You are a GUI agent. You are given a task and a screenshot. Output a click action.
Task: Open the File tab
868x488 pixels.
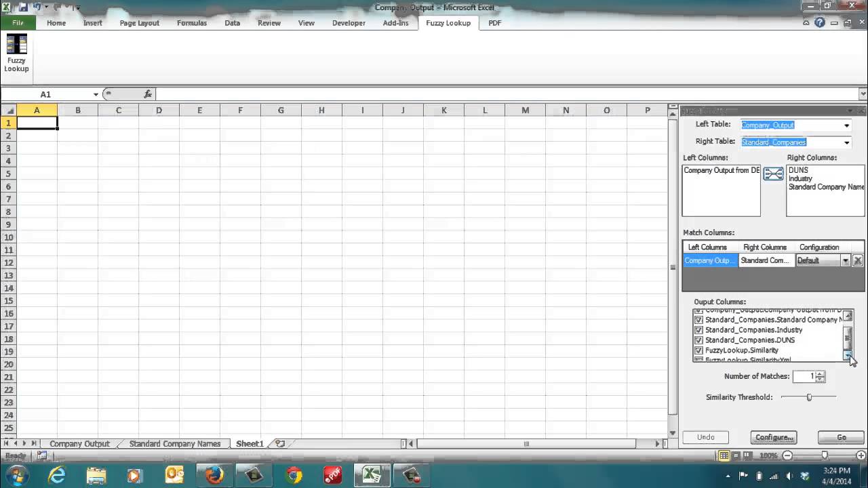tap(18, 23)
